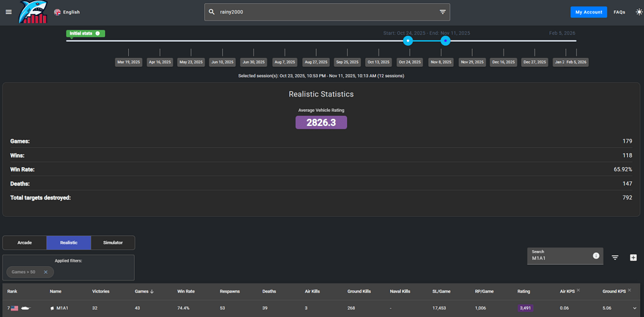Remove the Air KPS column
Image resolution: width=644 pixels, height=317 pixels.
coord(578,290)
